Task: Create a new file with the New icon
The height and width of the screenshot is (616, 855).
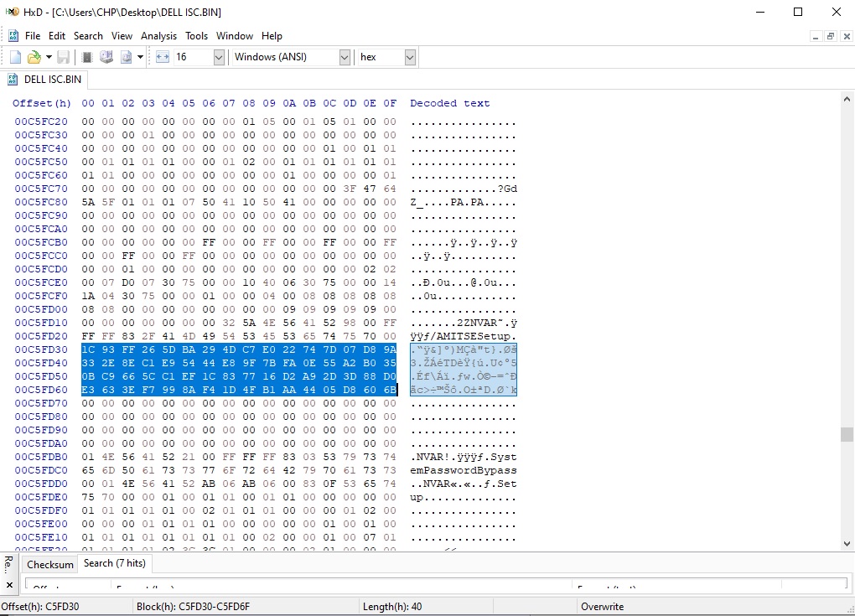Action: (16, 57)
